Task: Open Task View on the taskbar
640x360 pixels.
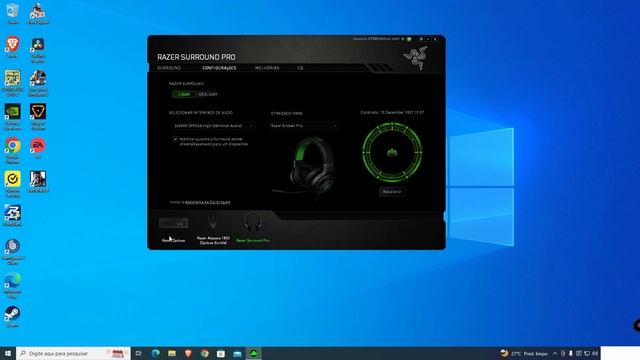Action: click(x=139, y=353)
